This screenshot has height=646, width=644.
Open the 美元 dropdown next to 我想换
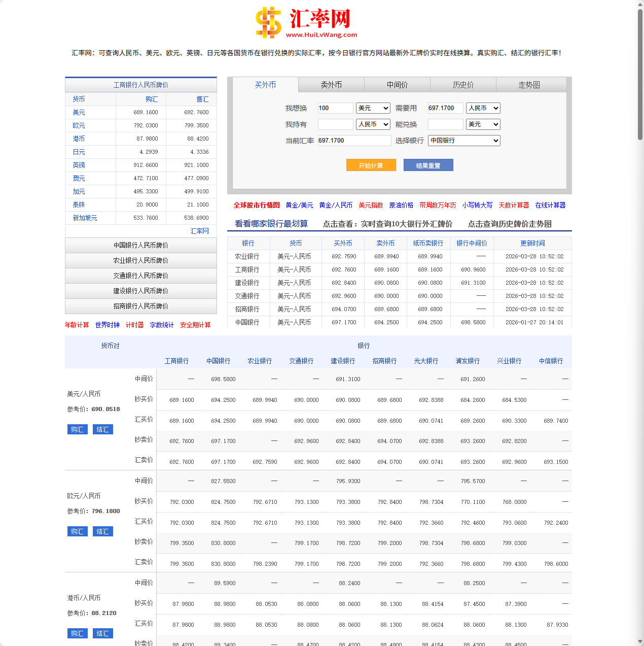pyautogui.click(x=373, y=108)
